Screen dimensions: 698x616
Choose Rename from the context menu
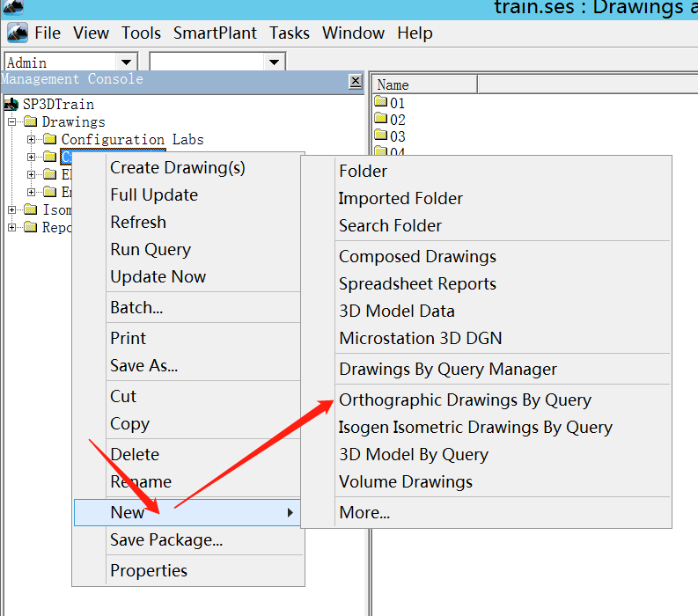coord(141,481)
